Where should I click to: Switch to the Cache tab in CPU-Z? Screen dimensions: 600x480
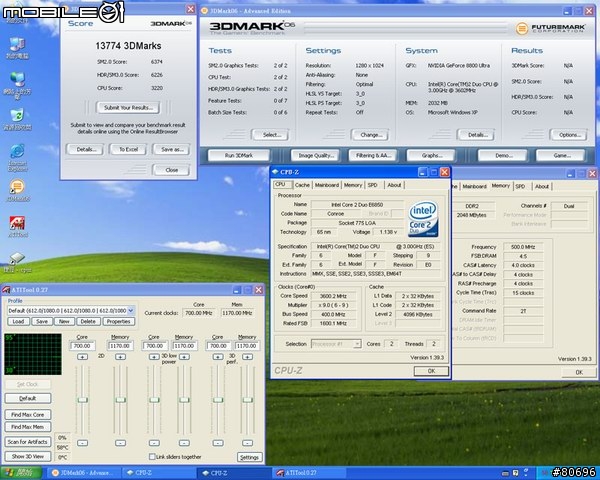pos(302,185)
